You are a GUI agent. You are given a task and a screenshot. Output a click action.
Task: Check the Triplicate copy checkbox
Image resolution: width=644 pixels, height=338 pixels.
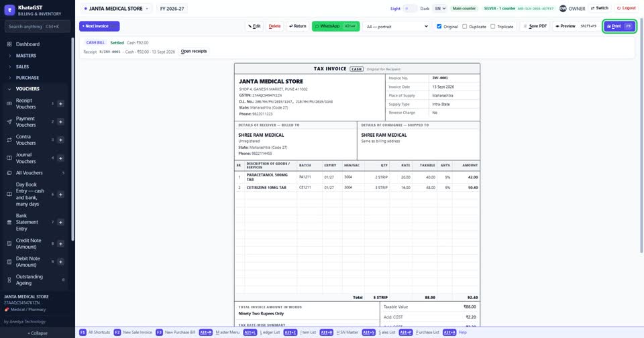[x=492, y=26]
